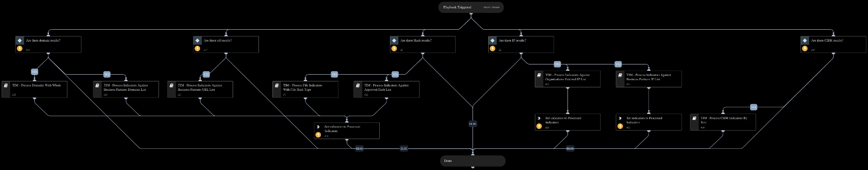The image size is (868, 170).
Task: Select the 'Are there Hash results?' title text
Action: (416, 41)
